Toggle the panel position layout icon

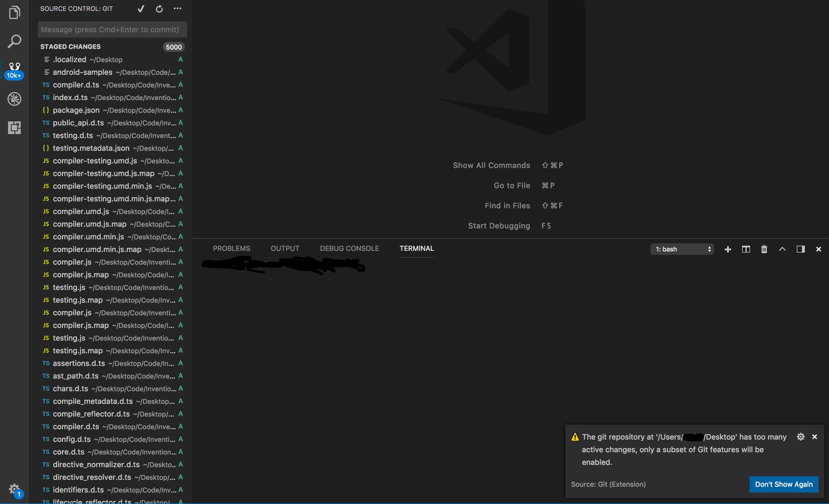801,249
